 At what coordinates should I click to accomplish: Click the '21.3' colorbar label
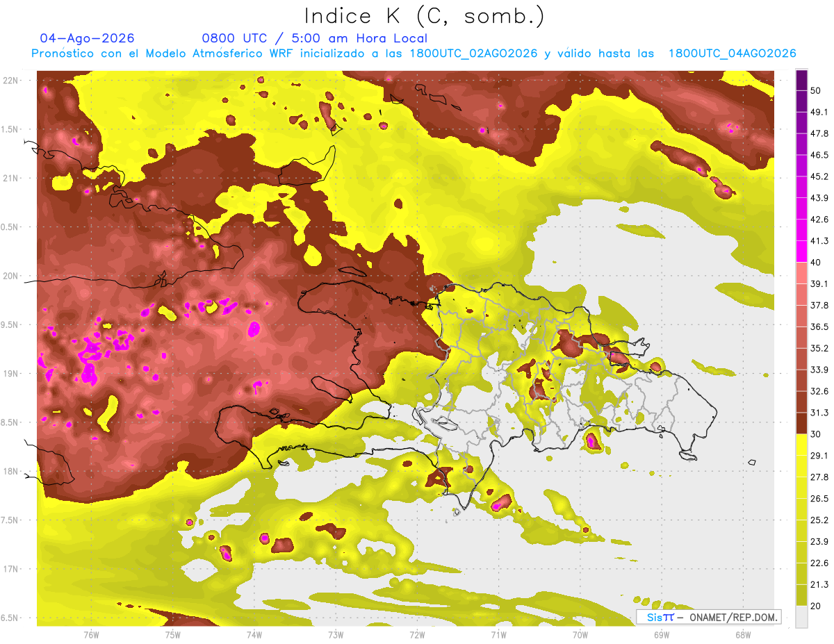[x=819, y=585]
